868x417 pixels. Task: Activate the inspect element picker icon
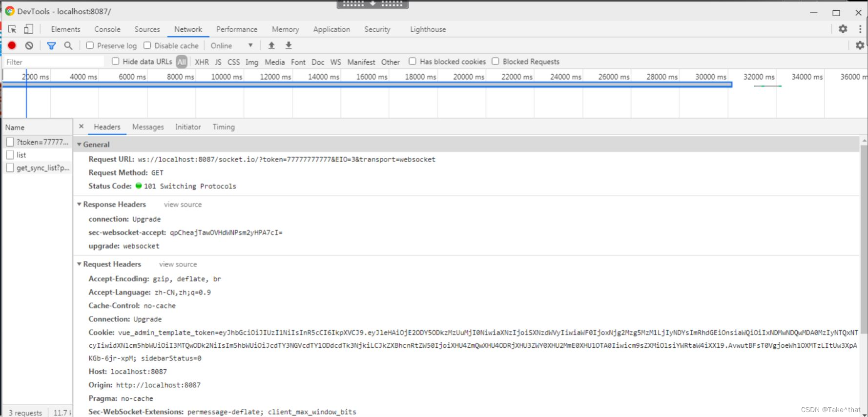[12, 29]
